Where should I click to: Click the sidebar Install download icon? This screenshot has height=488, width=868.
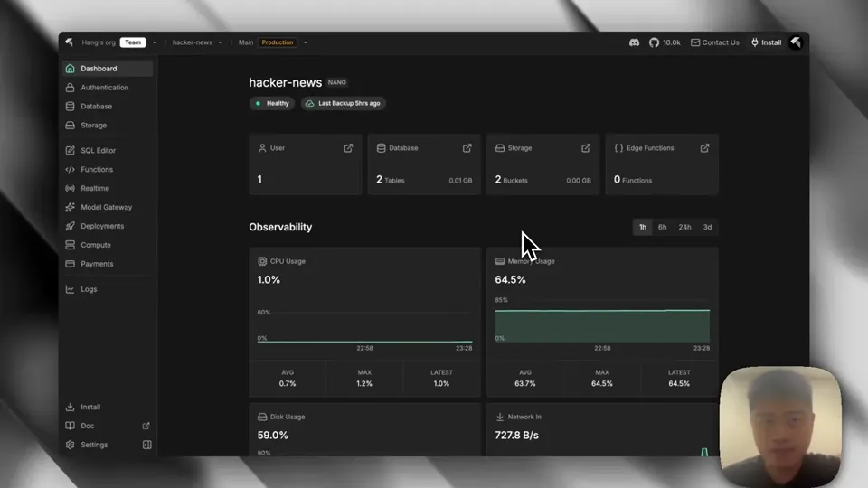pyautogui.click(x=70, y=407)
